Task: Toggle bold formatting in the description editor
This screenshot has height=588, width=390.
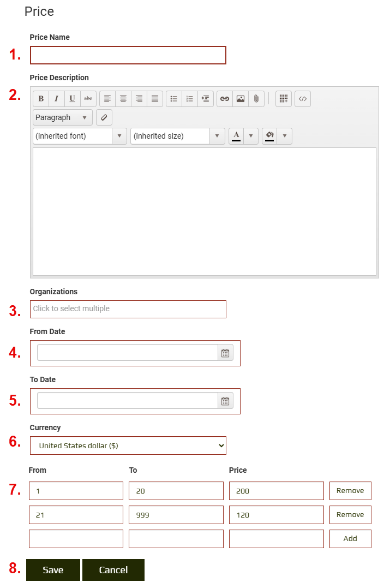Action: [x=41, y=99]
